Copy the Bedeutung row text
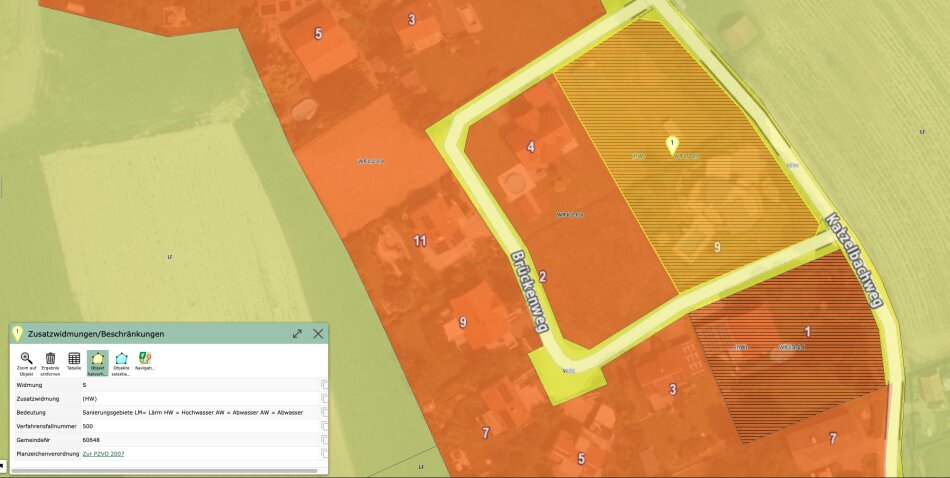The height and width of the screenshot is (478, 950). (x=324, y=412)
